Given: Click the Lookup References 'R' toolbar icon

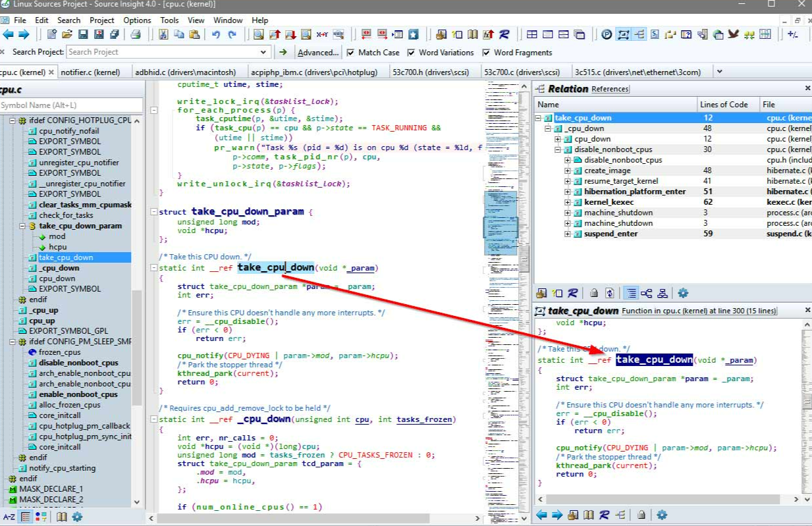Looking at the screenshot, I should click(504, 35).
